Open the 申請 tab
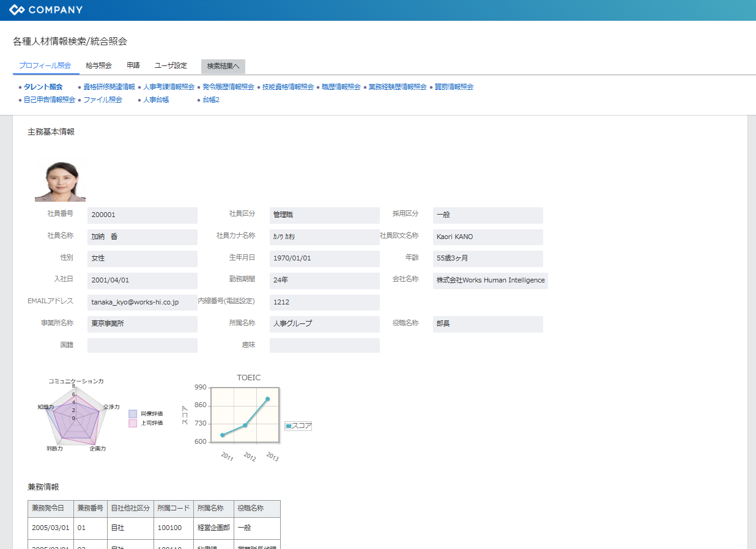 [x=133, y=65]
